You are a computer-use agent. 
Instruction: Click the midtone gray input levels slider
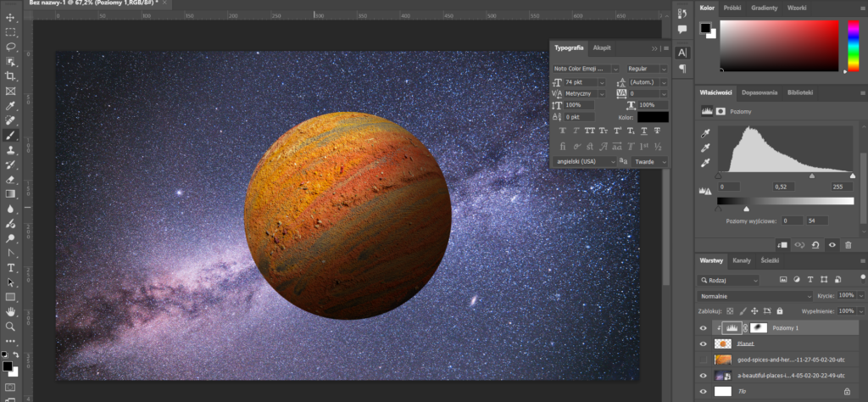(811, 176)
